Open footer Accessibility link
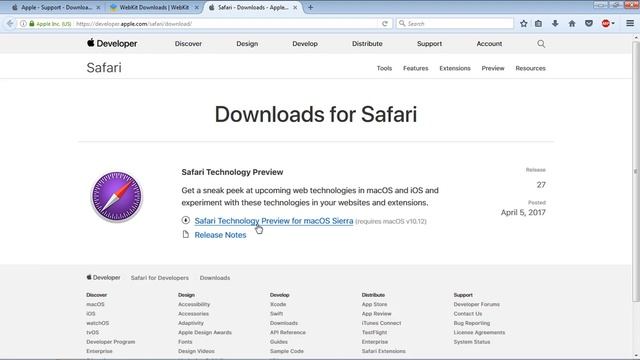This screenshot has height=360, width=640. click(194, 304)
